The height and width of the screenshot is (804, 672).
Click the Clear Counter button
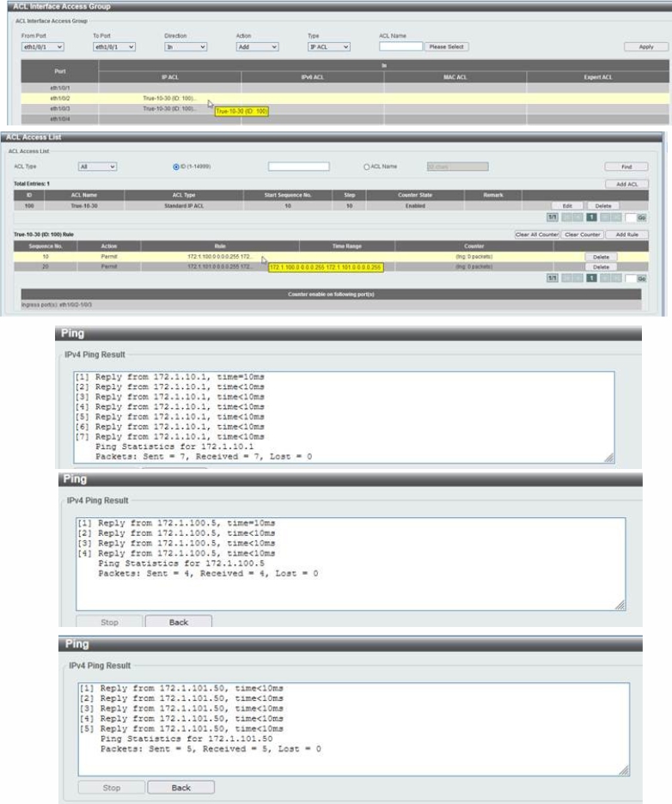(583, 234)
